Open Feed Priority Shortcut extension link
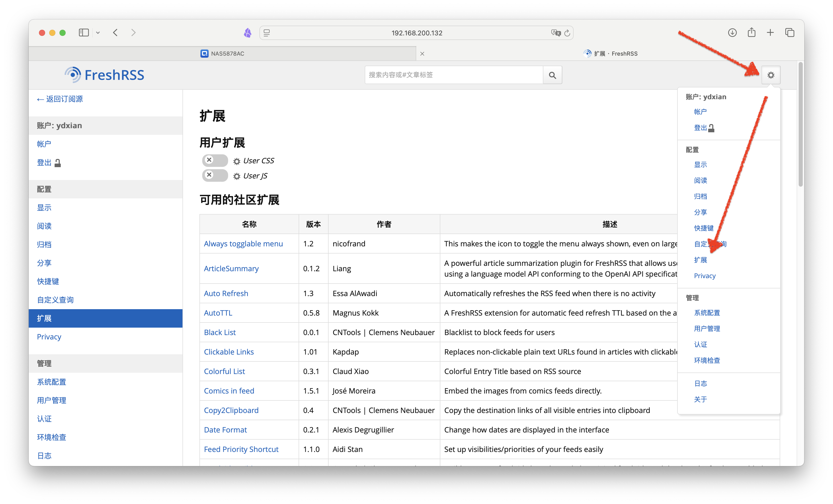 [x=241, y=449]
